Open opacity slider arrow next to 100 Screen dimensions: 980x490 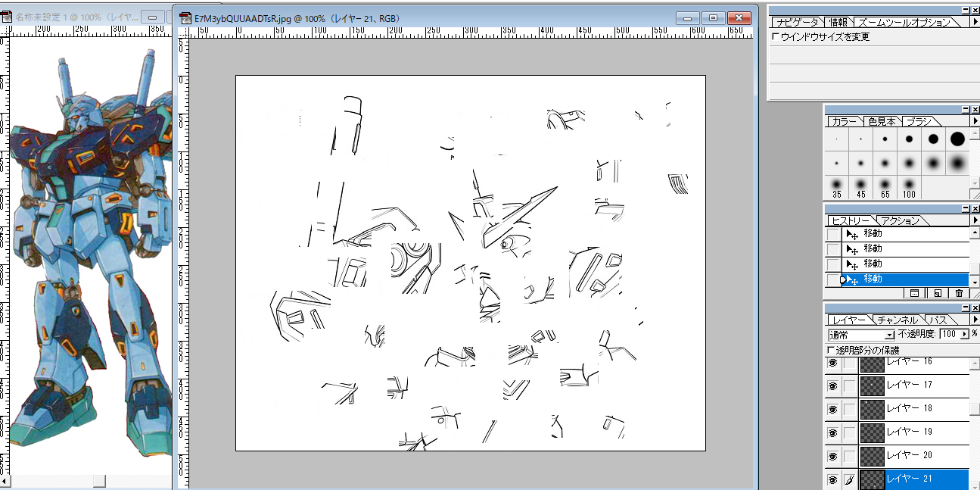click(966, 334)
